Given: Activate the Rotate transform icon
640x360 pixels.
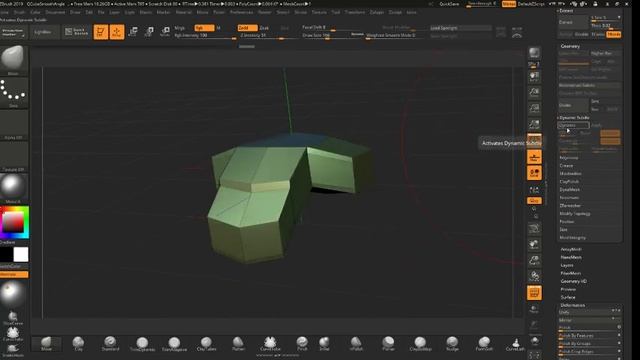Looking at the screenshot, I should [x=165, y=32].
